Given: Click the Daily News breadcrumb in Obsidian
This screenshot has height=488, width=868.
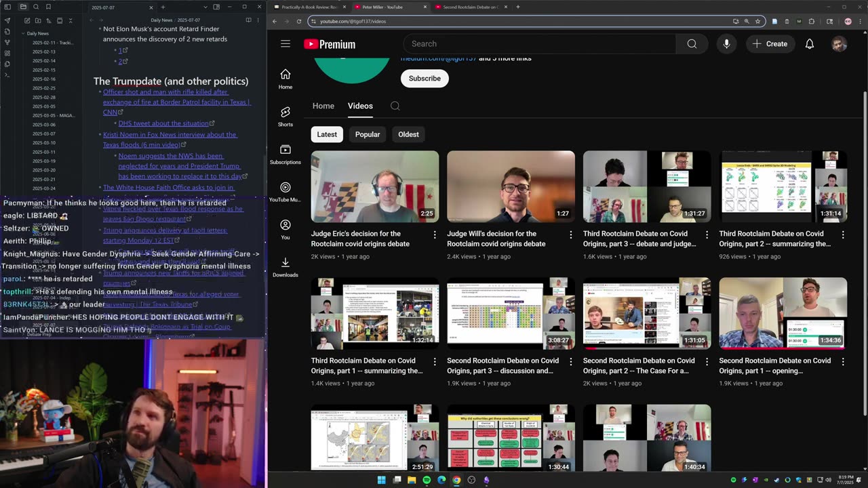Looking at the screenshot, I should pyautogui.click(x=161, y=20).
